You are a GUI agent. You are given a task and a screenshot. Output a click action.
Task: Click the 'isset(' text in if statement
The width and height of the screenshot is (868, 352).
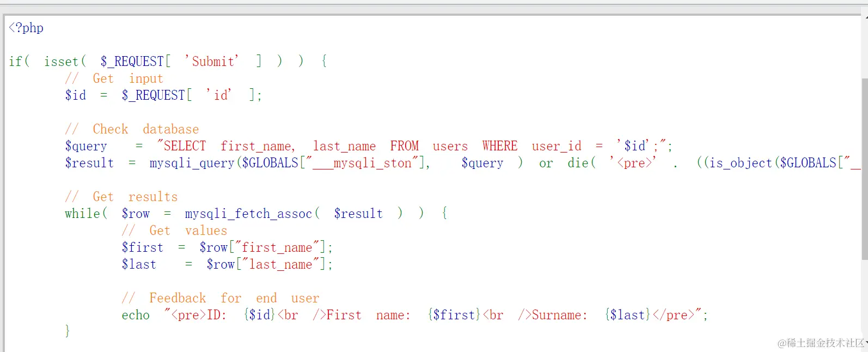(x=65, y=62)
